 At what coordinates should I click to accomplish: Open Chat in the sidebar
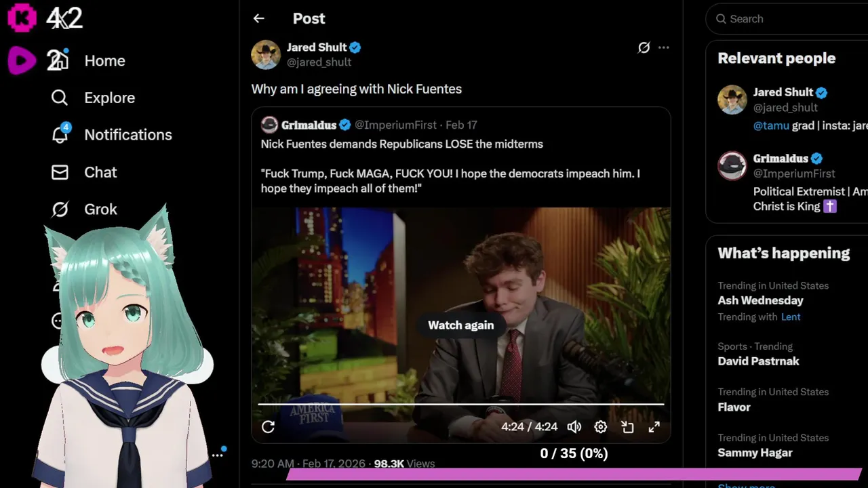tap(100, 172)
